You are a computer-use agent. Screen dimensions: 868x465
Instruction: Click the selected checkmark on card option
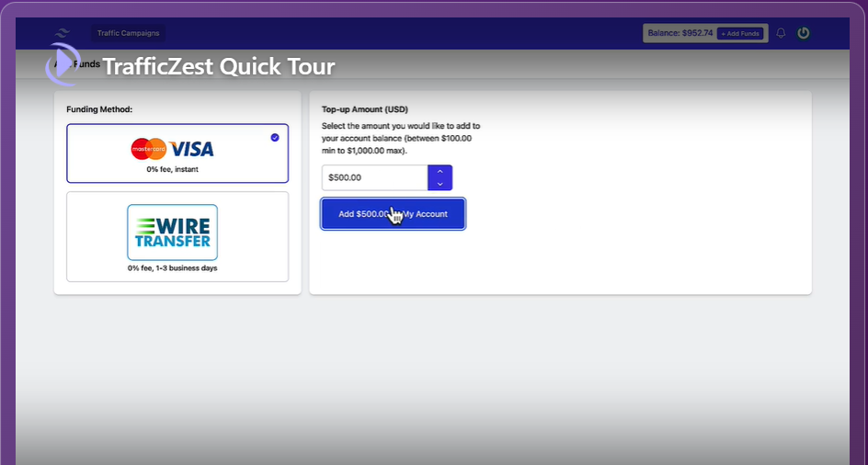[x=275, y=137]
